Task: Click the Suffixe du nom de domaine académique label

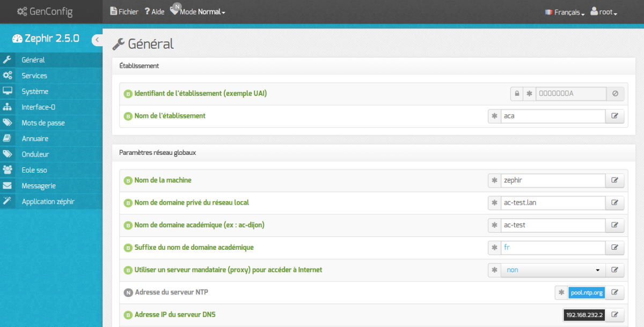Action: [x=194, y=248]
